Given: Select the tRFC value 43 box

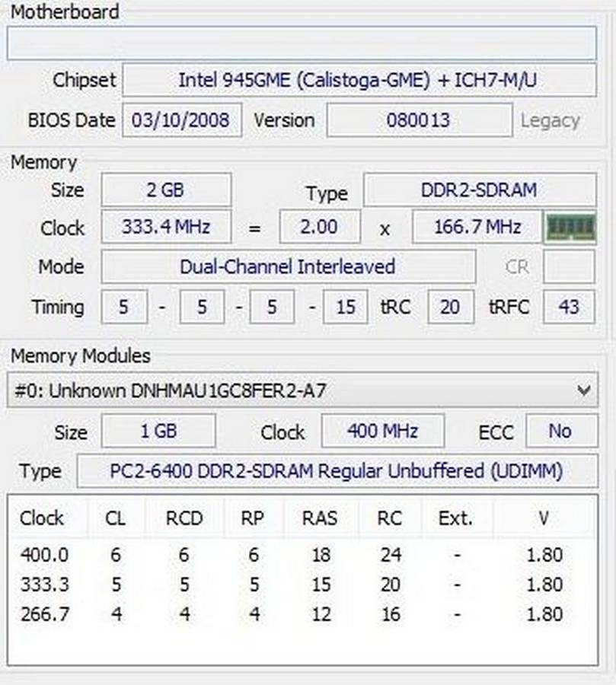Looking at the screenshot, I should click(568, 307).
